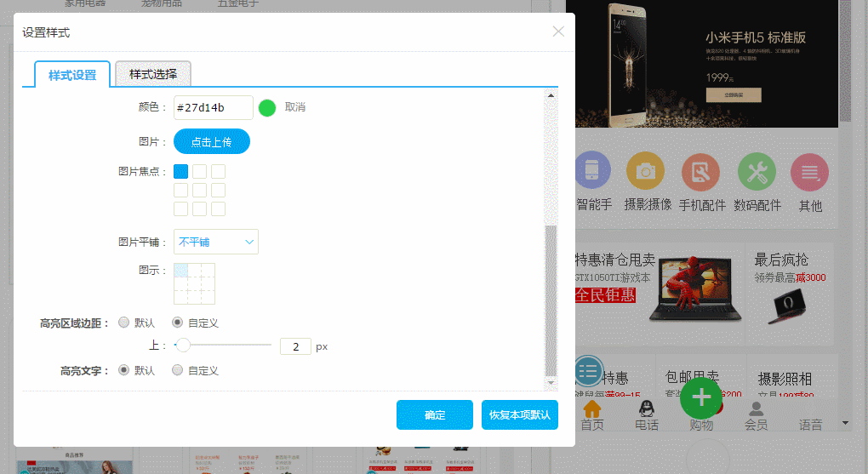Viewport: 868px width, 474px height.
Task: Click the 其他 category icon
Action: click(x=809, y=173)
